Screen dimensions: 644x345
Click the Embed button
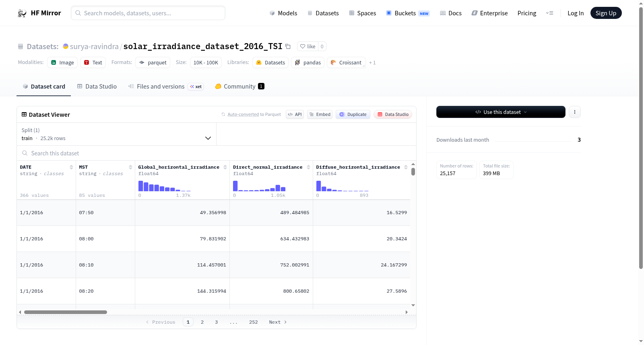point(320,114)
